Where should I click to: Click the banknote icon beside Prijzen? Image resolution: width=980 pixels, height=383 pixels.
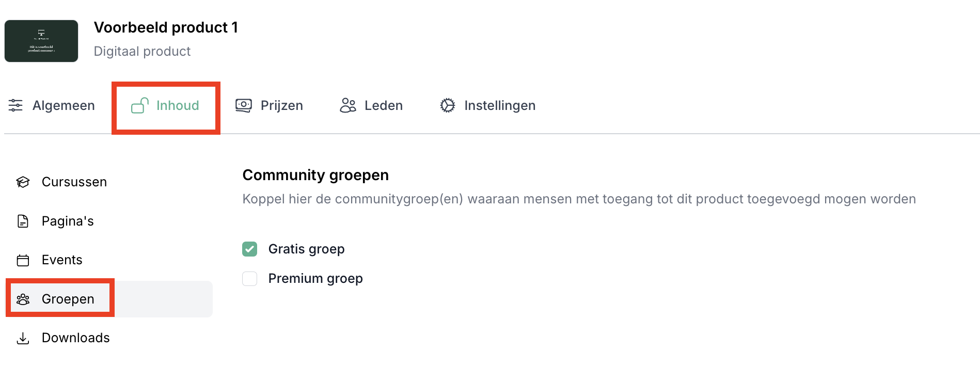pyautogui.click(x=244, y=105)
